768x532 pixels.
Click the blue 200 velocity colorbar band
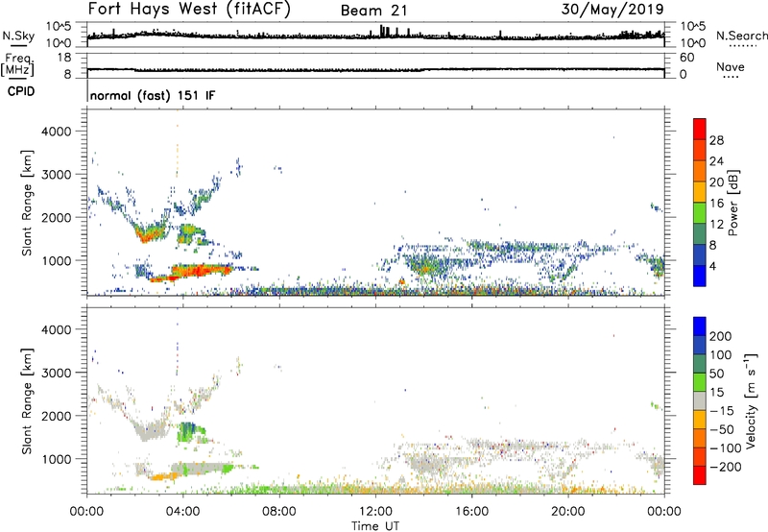point(700,326)
